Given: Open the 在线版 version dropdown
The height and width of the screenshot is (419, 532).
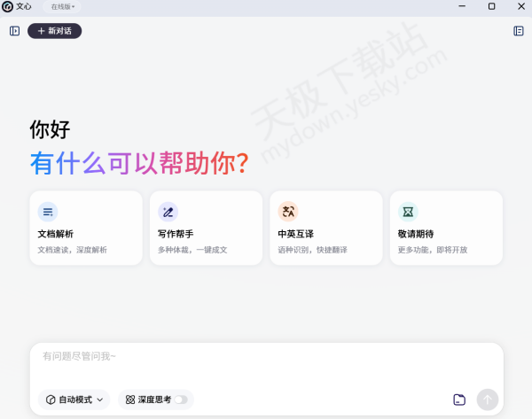Looking at the screenshot, I should [x=62, y=7].
